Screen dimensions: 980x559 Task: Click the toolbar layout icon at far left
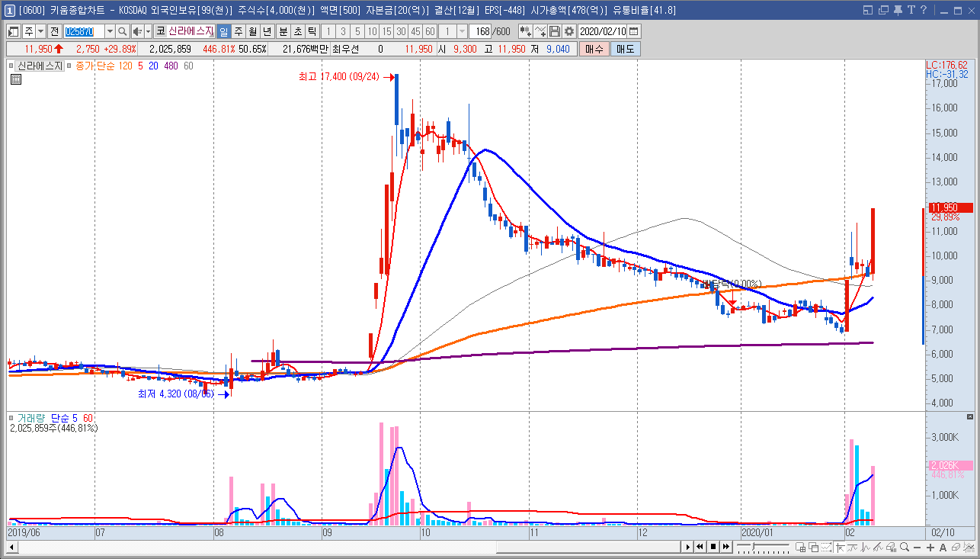(x=14, y=31)
